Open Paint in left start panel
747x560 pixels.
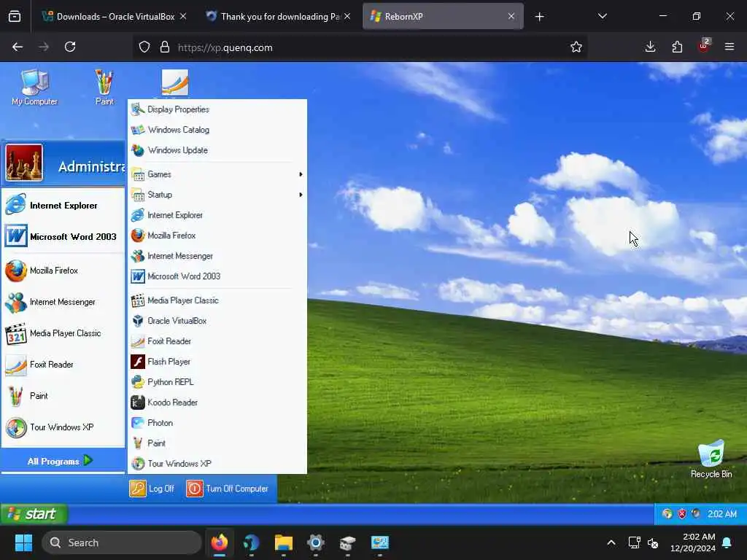pos(63,396)
